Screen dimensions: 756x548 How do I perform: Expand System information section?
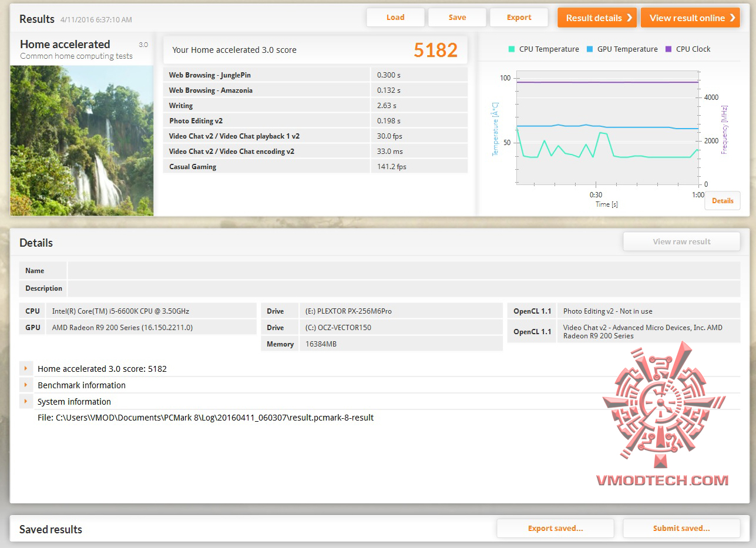coord(26,402)
